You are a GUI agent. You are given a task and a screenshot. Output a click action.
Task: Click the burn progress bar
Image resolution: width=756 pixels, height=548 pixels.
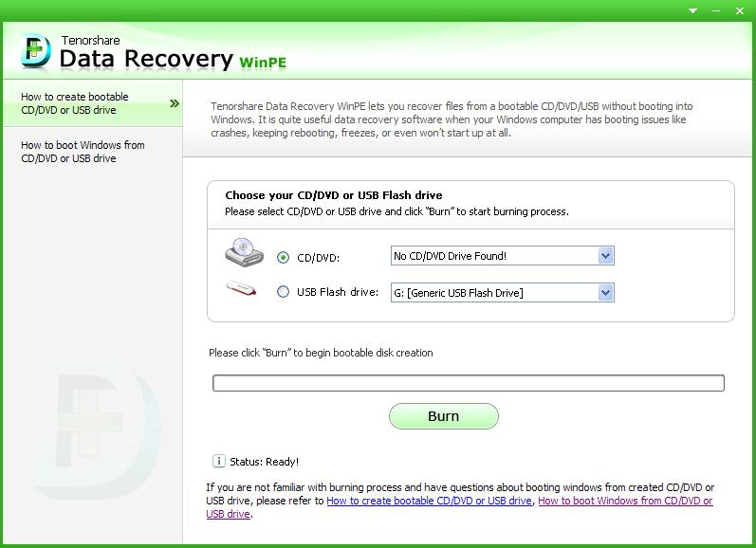click(x=468, y=383)
